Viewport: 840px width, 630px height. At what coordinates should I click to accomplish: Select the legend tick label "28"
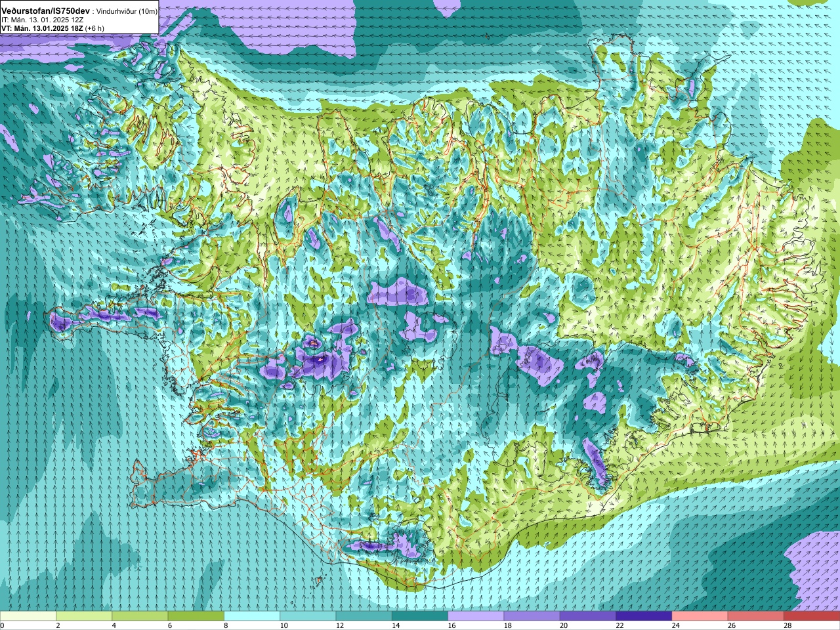(787, 625)
